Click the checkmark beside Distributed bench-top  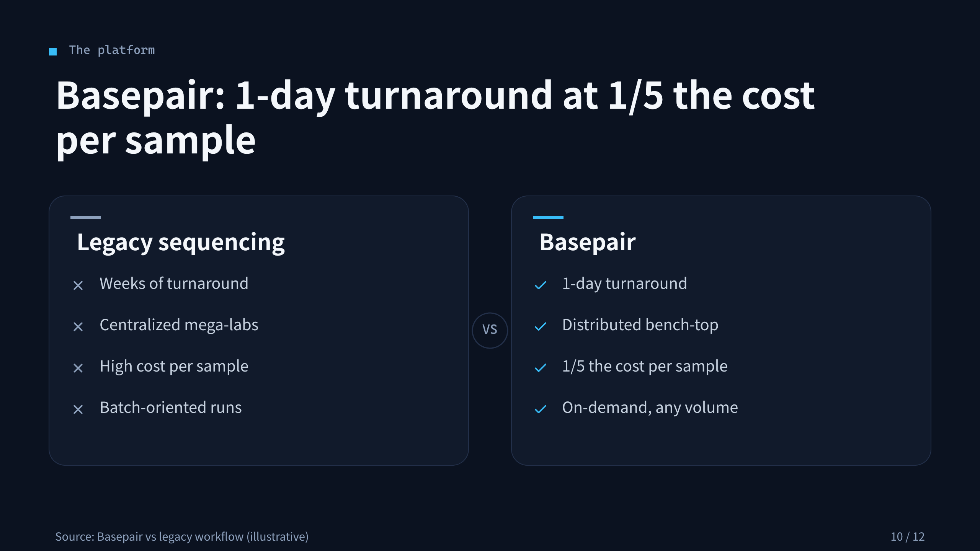coord(541,327)
